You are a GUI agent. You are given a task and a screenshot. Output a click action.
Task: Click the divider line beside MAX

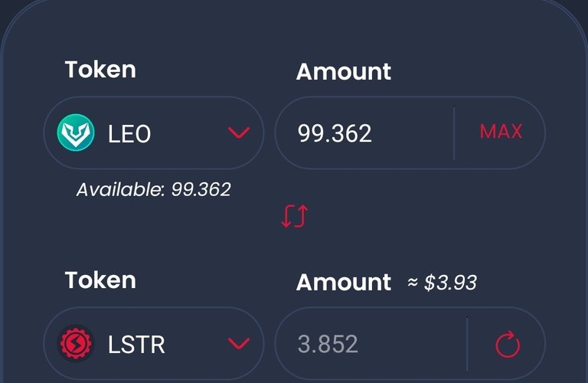coord(454,133)
